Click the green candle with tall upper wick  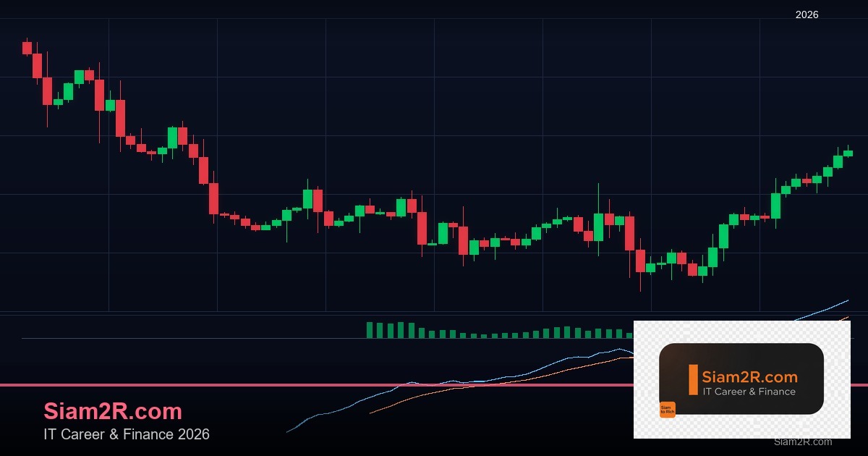[x=598, y=226]
